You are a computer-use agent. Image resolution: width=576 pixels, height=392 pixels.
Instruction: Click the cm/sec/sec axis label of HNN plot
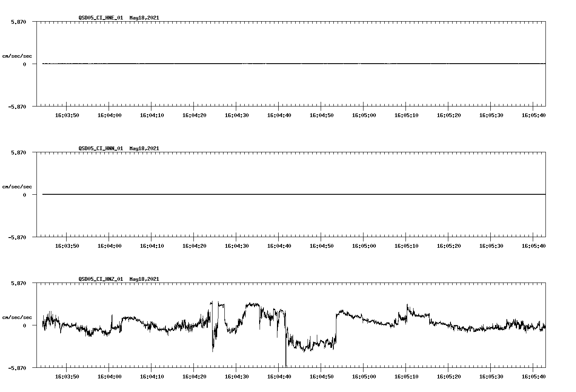pos(18,186)
